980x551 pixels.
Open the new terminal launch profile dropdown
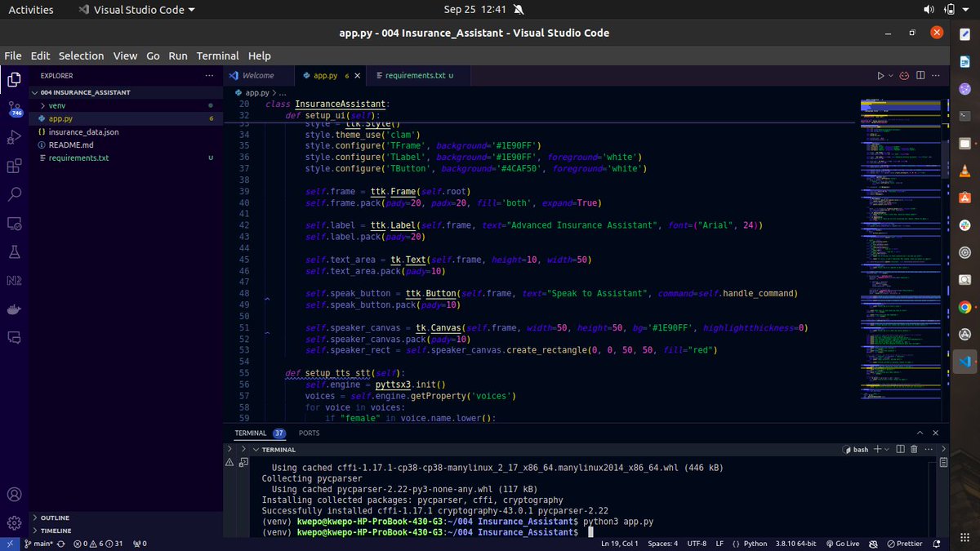pos(888,449)
